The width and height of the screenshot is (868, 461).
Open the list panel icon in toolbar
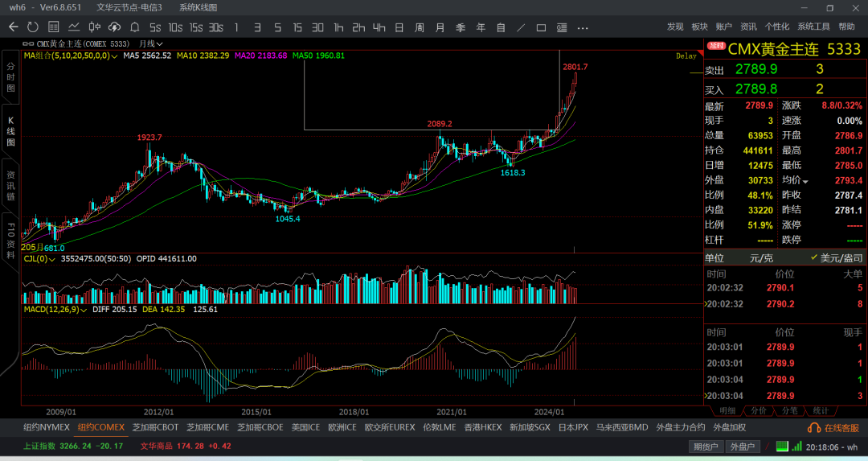pos(562,27)
